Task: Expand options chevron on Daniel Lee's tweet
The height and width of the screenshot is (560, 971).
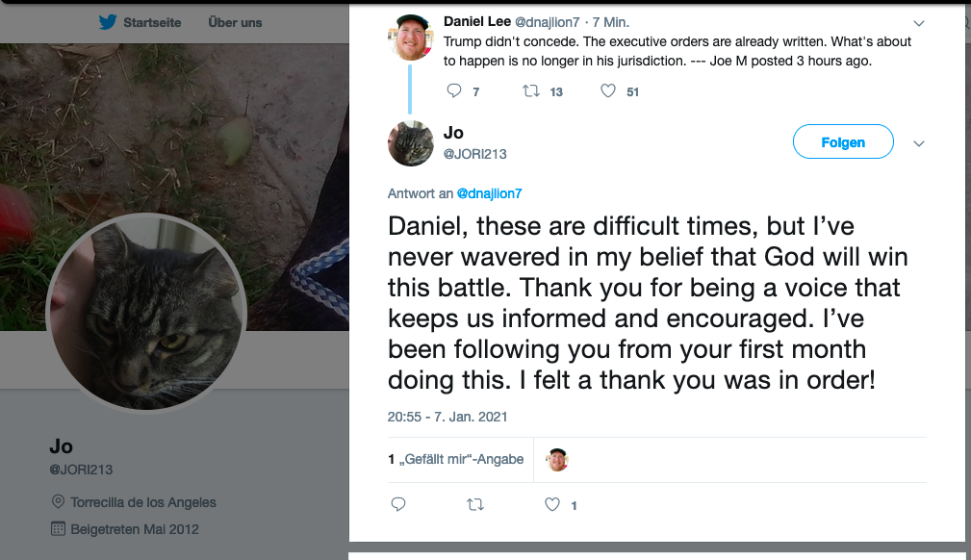Action: click(x=918, y=22)
